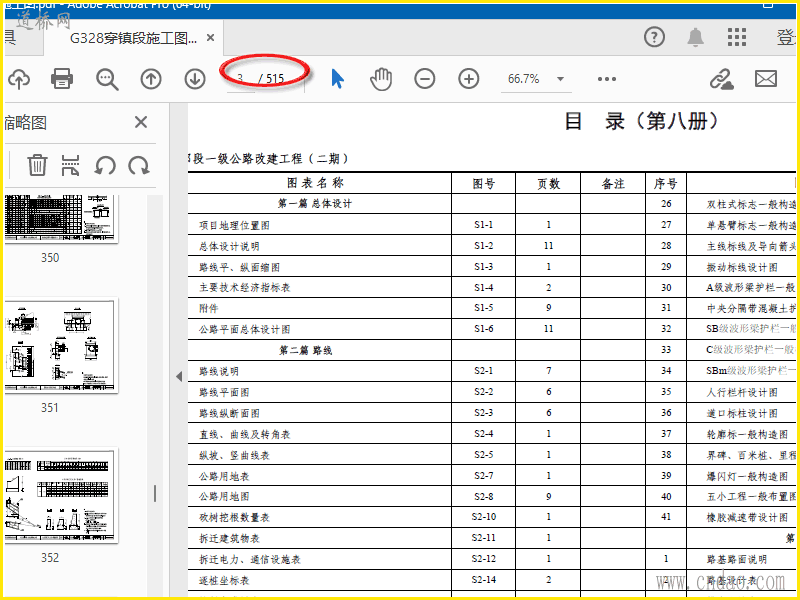Click the insert/split pages icon
The width and height of the screenshot is (800, 600).
click(x=70, y=165)
